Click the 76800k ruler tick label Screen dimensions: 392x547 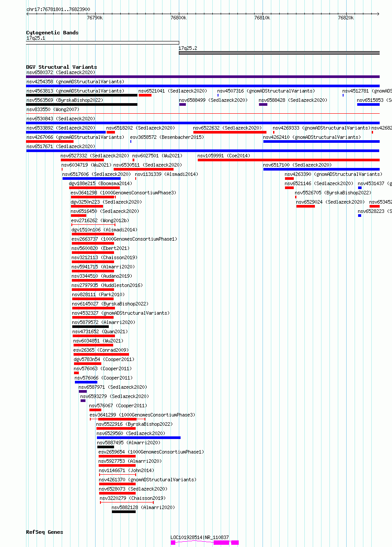click(178, 18)
